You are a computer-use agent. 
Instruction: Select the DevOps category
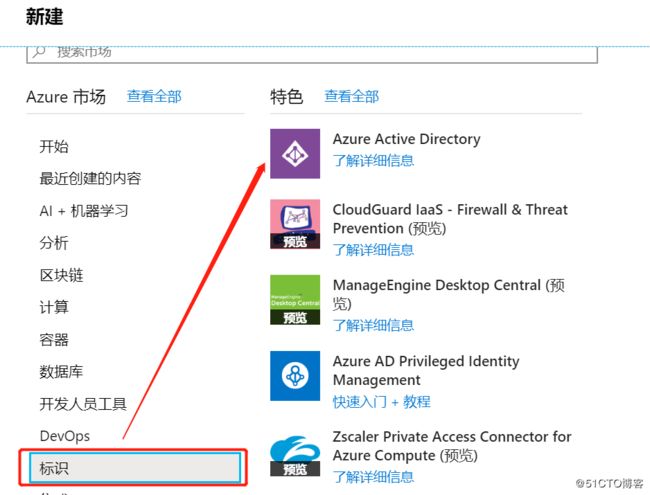coord(65,436)
